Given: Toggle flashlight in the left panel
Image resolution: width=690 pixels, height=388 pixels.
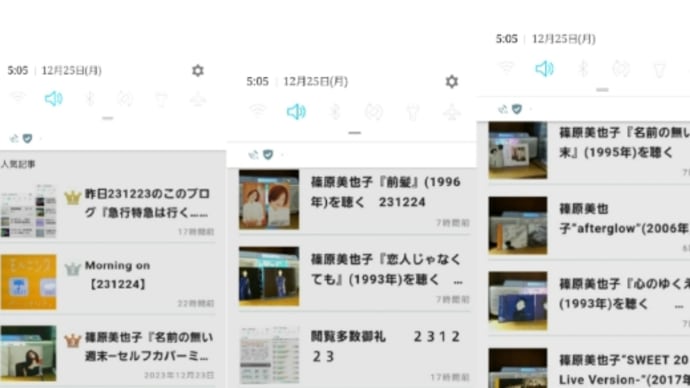Looking at the screenshot, I should coord(161,99).
